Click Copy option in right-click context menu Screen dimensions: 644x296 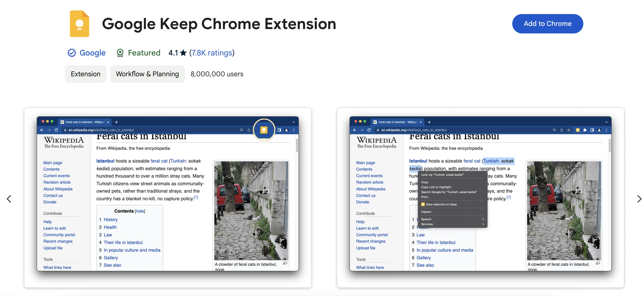(x=424, y=182)
